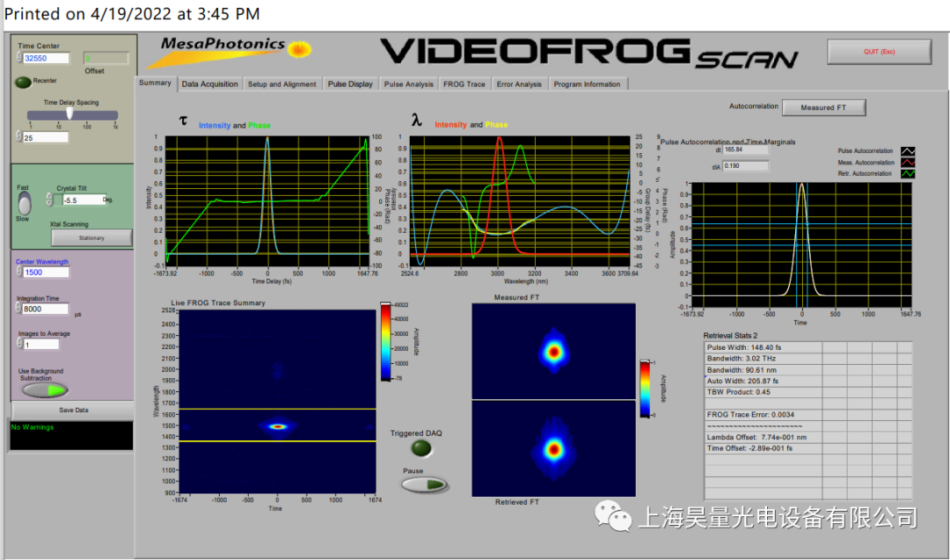
Task: Toggle the Fast/Slow crystal switch
Action: (x=25, y=203)
